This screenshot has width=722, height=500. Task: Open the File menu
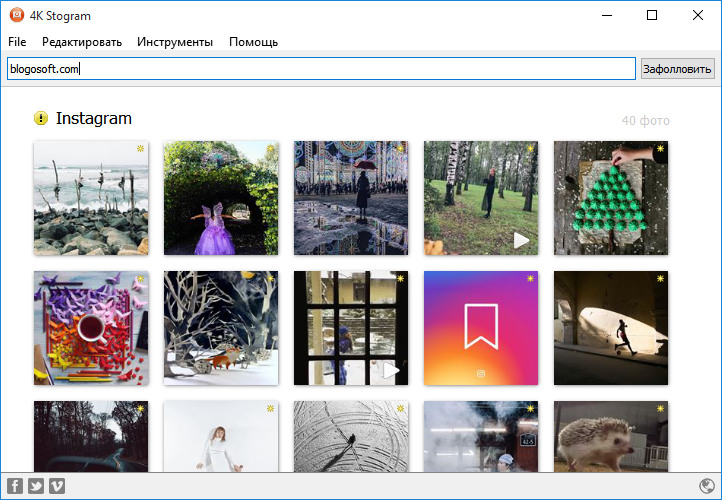click(17, 42)
